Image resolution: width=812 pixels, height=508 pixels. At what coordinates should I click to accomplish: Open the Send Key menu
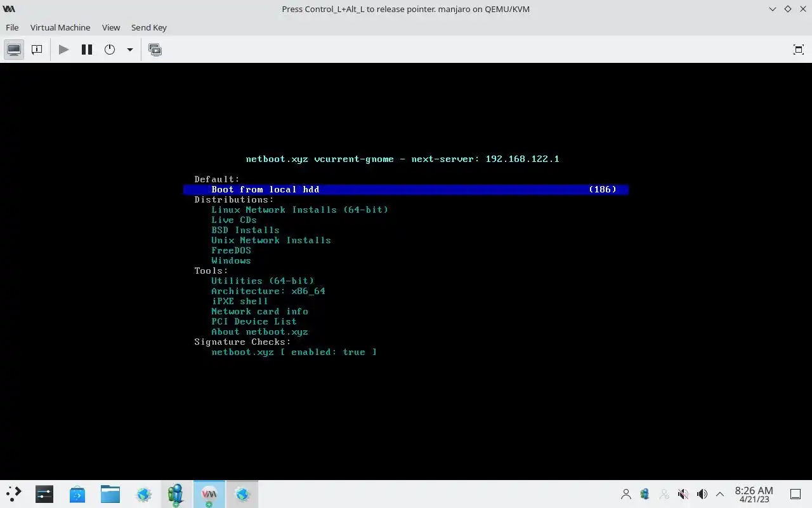(149, 27)
